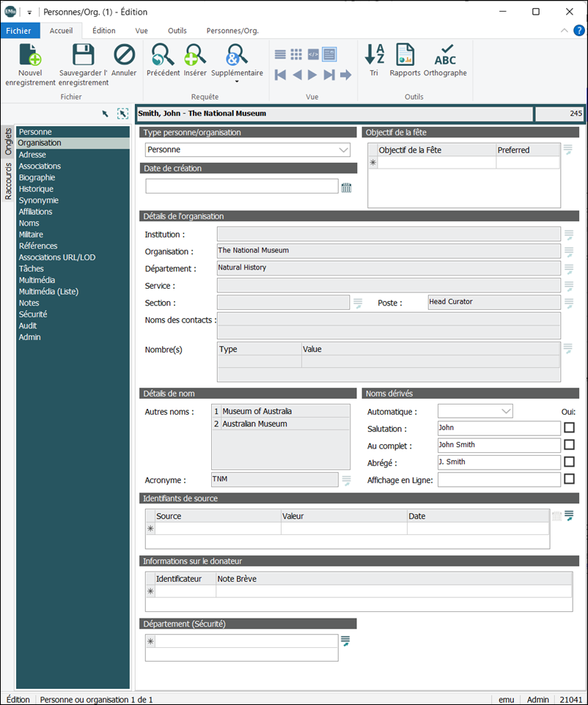Tick the Oui checkbox for Au complet
The image size is (588, 705).
[x=569, y=444]
